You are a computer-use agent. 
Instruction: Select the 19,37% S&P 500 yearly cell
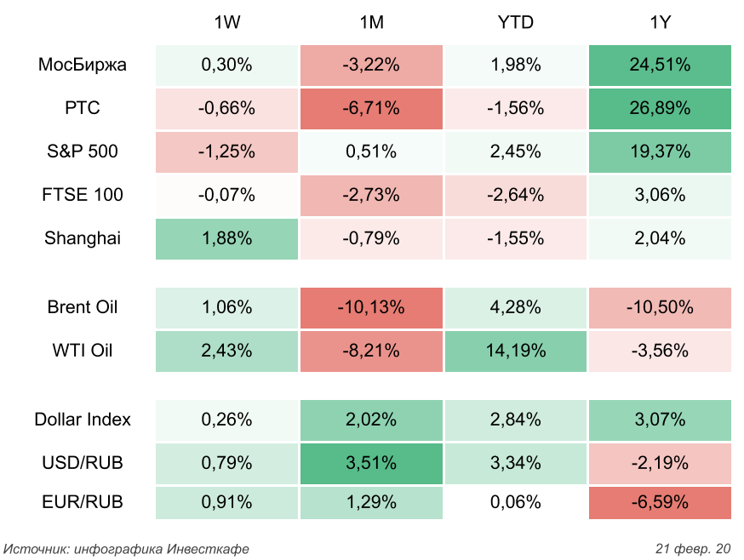pos(660,151)
